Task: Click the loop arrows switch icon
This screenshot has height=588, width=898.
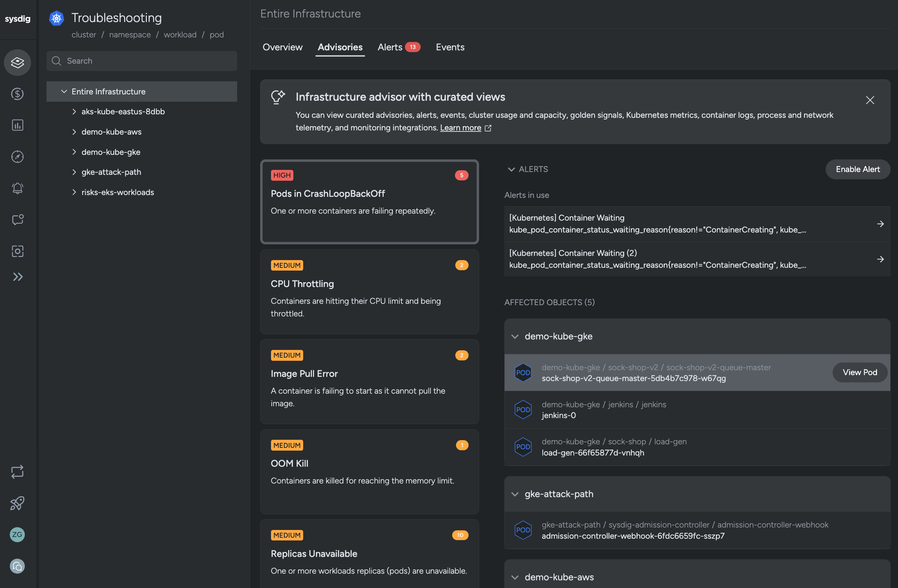Action: point(17,472)
